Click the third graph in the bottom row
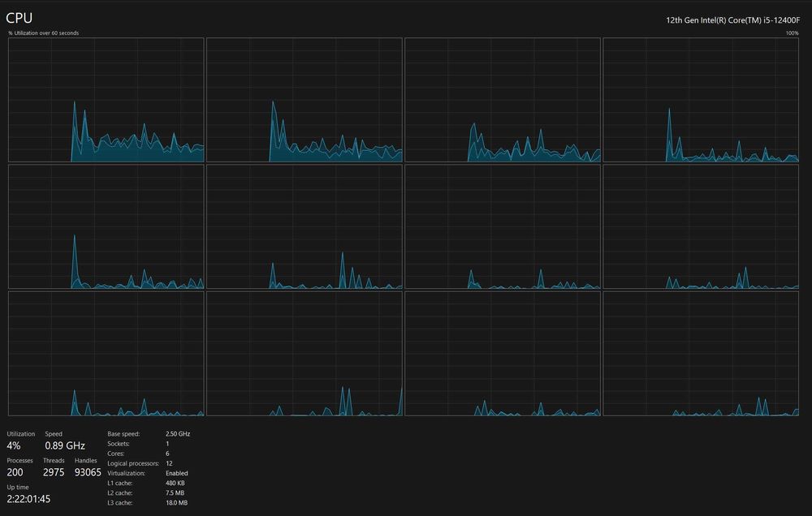 [503, 354]
